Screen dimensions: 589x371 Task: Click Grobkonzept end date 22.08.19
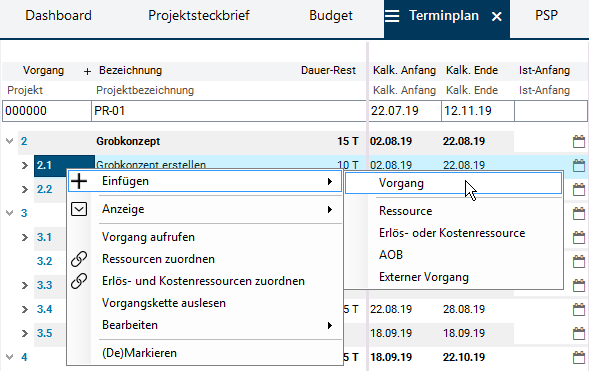[464, 142]
